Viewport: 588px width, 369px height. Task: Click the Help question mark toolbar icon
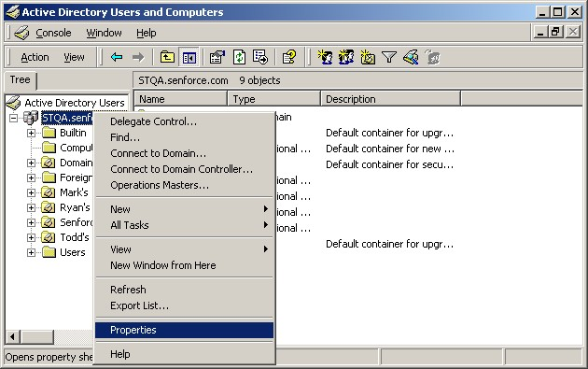288,57
